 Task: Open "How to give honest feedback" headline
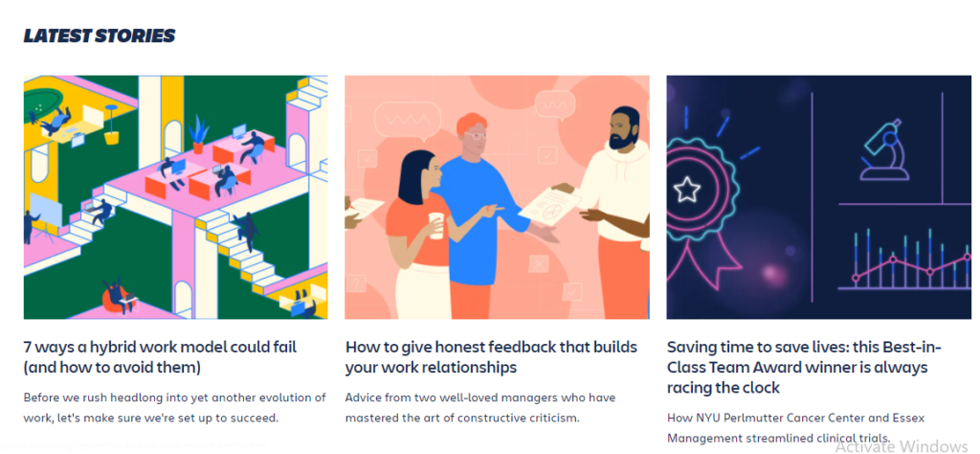tap(491, 356)
